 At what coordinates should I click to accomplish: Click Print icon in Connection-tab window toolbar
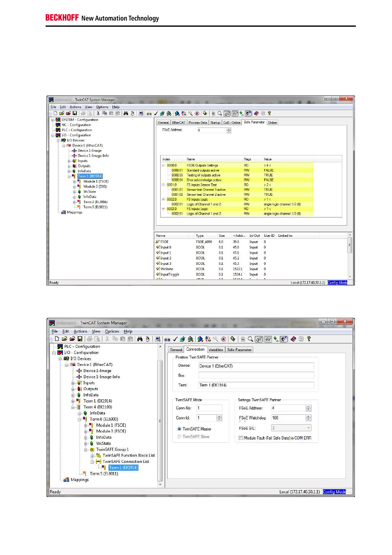point(90,339)
